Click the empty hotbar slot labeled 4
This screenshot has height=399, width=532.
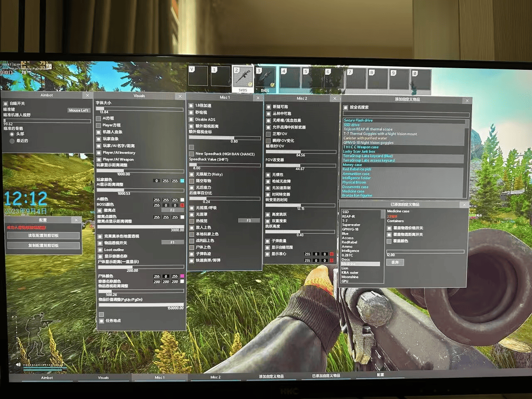[290, 78]
